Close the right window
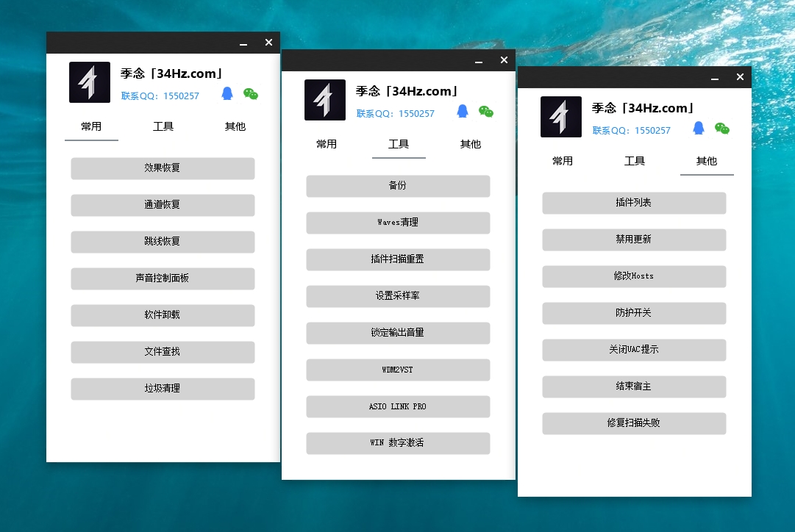This screenshot has width=795, height=532. tap(741, 77)
